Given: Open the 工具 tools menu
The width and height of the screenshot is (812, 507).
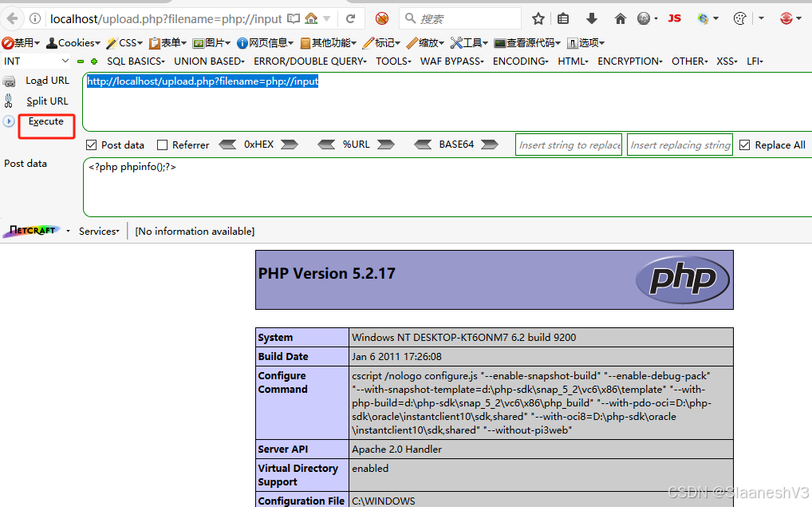Looking at the screenshot, I should (x=469, y=43).
